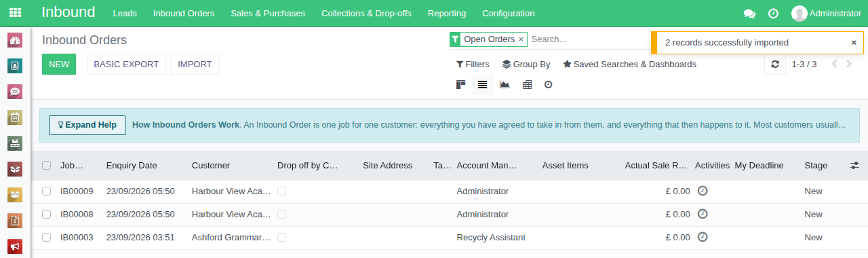Open the Contacts app in sidebar
This screenshot has width=868, height=258.
[15, 66]
